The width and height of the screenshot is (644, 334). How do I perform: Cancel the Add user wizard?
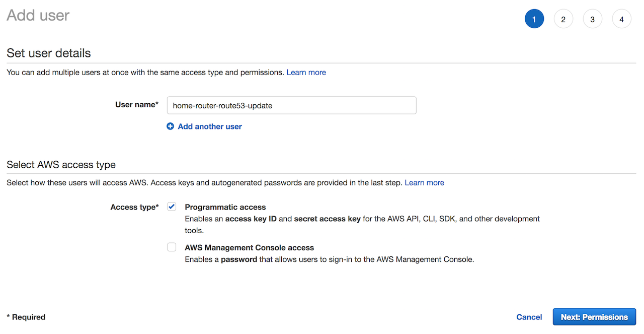coord(529,317)
